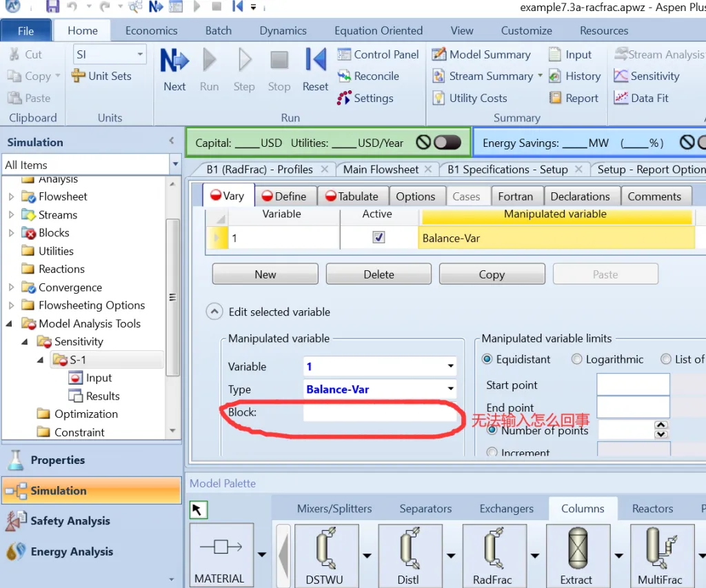Image resolution: width=706 pixels, height=588 pixels.
Task: Open Utility Costs
Action: (x=470, y=98)
